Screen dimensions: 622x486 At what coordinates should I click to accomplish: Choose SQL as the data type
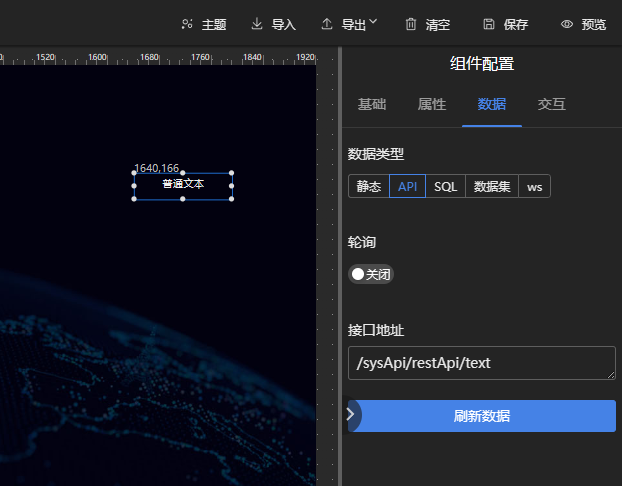tap(445, 187)
